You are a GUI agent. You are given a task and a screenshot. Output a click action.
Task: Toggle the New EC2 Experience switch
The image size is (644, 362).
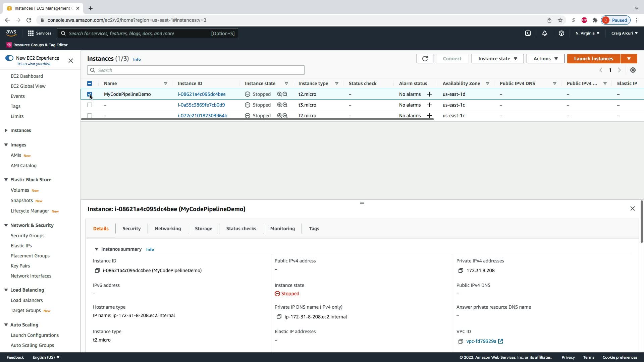pyautogui.click(x=9, y=58)
